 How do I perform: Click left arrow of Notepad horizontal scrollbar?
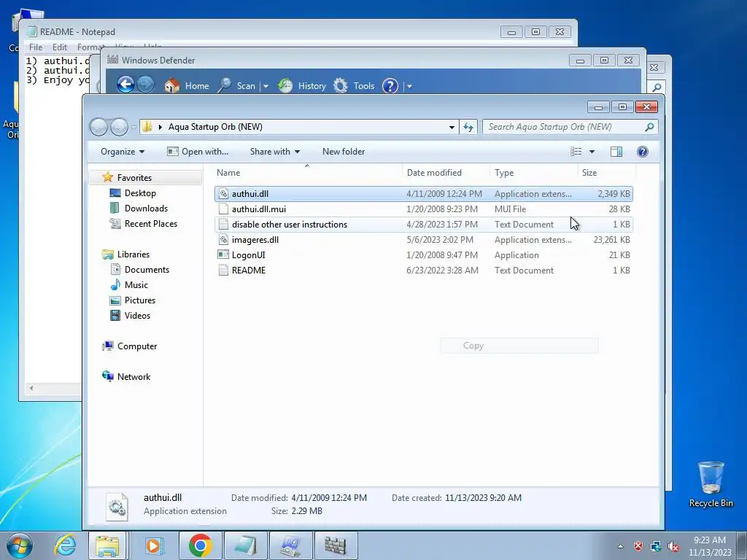point(31,388)
